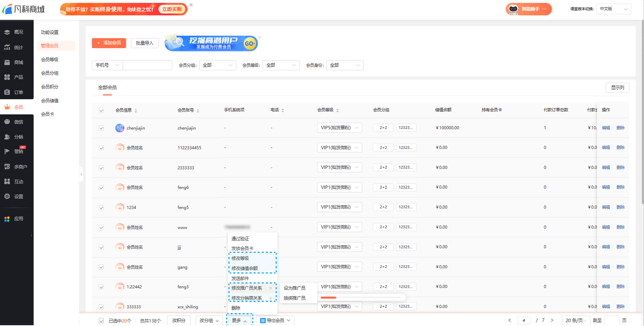Screen dimensions: 644x326
Task: Go to next page arrow
Action: point(552,320)
